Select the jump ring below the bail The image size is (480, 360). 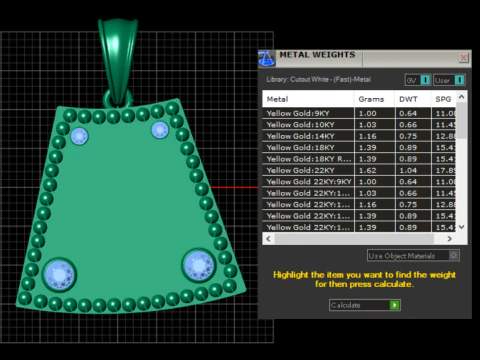(x=118, y=99)
